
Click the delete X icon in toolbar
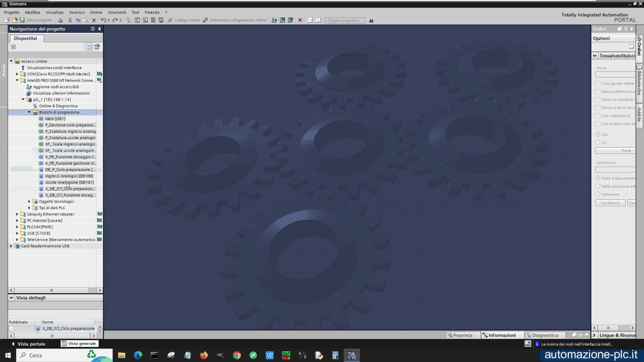pos(94,20)
